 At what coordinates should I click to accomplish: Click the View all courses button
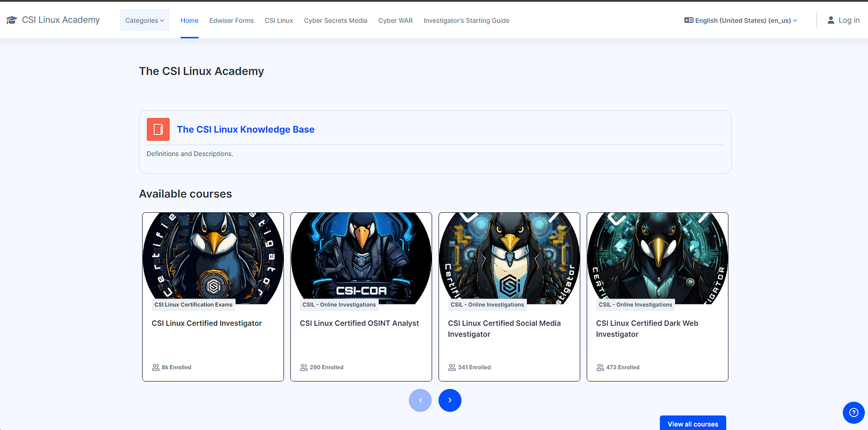[x=693, y=423]
